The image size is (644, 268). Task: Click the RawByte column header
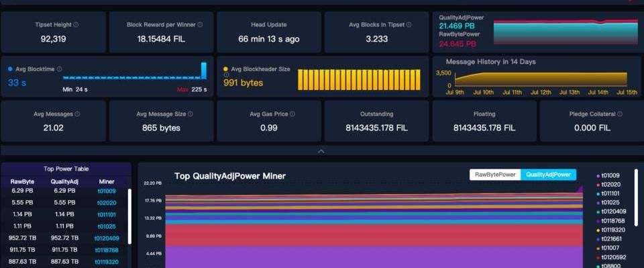pyautogui.click(x=22, y=181)
